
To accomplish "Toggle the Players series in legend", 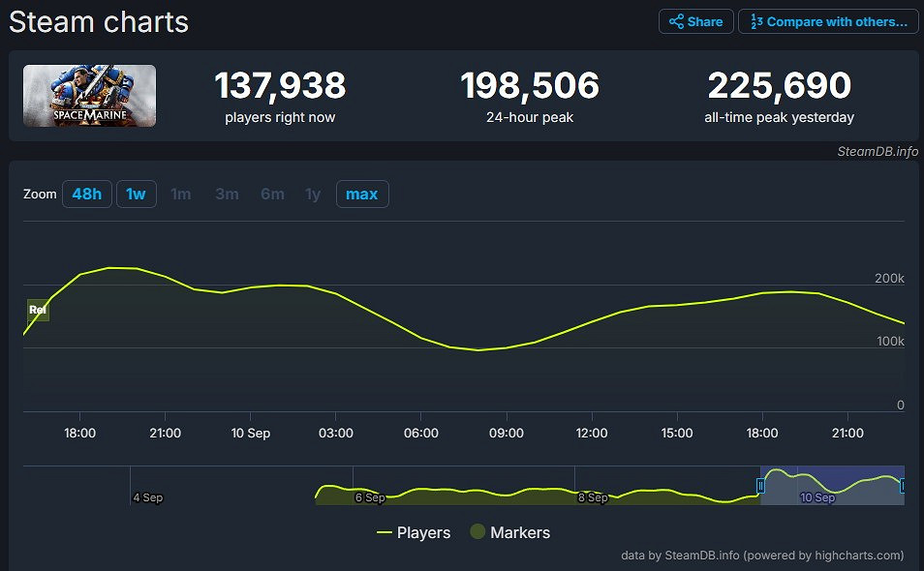I will (x=413, y=532).
